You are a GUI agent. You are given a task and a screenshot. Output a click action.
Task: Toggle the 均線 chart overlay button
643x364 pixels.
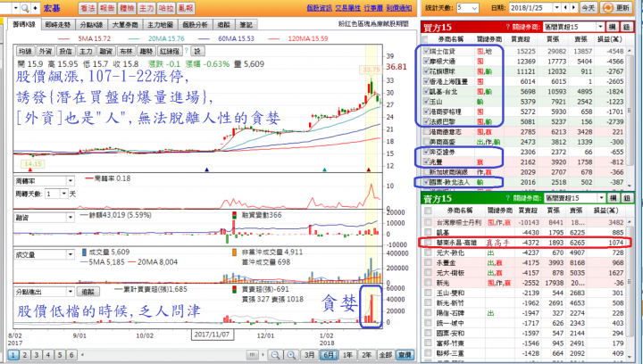(x=25, y=51)
